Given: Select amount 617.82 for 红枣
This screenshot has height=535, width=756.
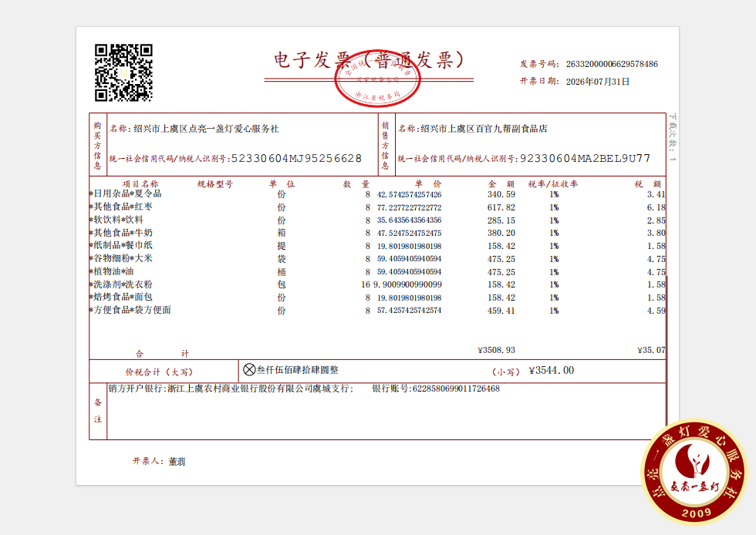Looking at the screenshot, I should (501, 207).
